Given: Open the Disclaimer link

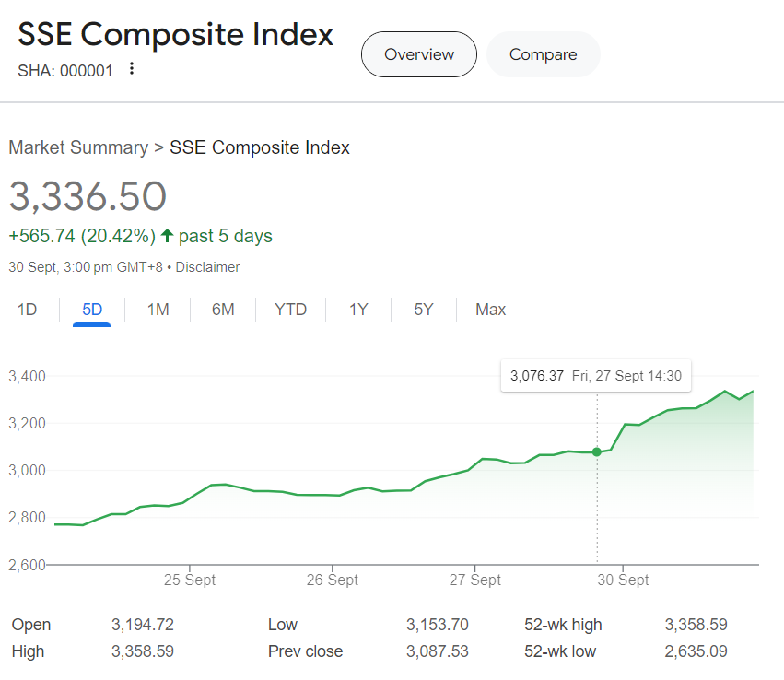Looking at the screenshot, I should (207, 267).
